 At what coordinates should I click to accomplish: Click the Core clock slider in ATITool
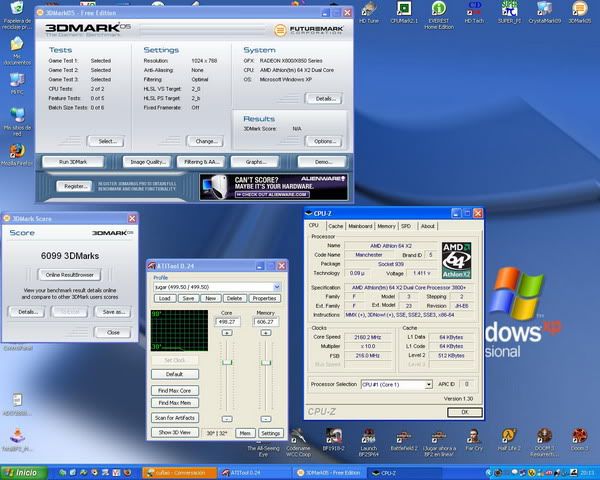[x=228, y=361]
